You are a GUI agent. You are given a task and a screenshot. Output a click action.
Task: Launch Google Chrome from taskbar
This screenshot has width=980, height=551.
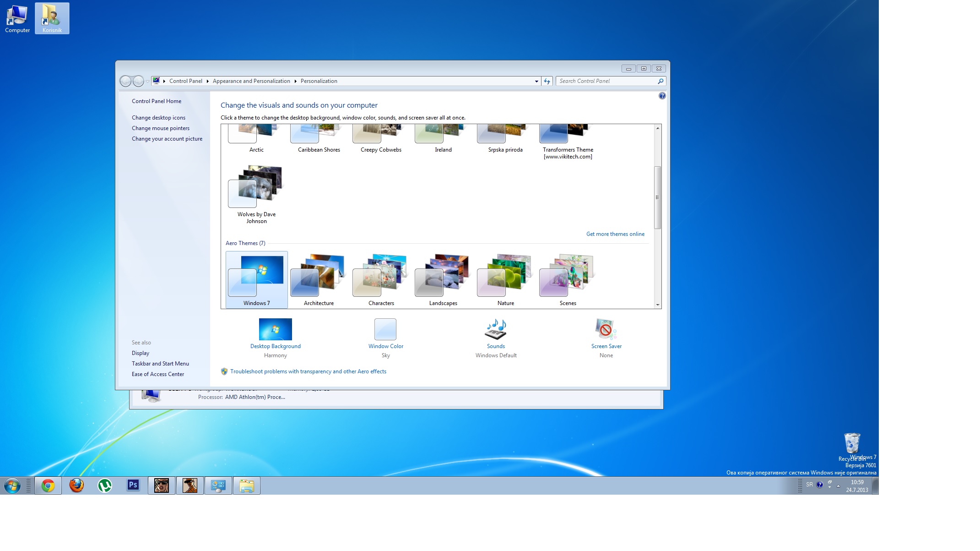[x=48, y=486]
